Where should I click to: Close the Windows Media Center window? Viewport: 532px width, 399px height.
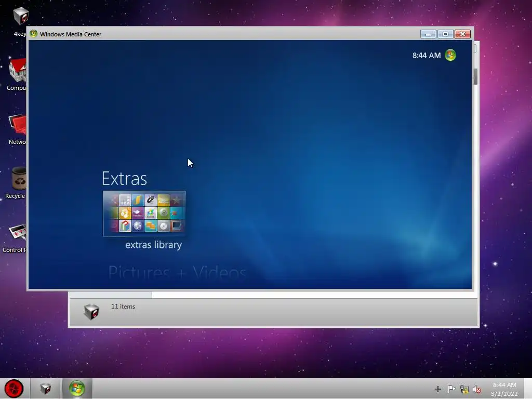pyautogui.click(x=462, y=34)
